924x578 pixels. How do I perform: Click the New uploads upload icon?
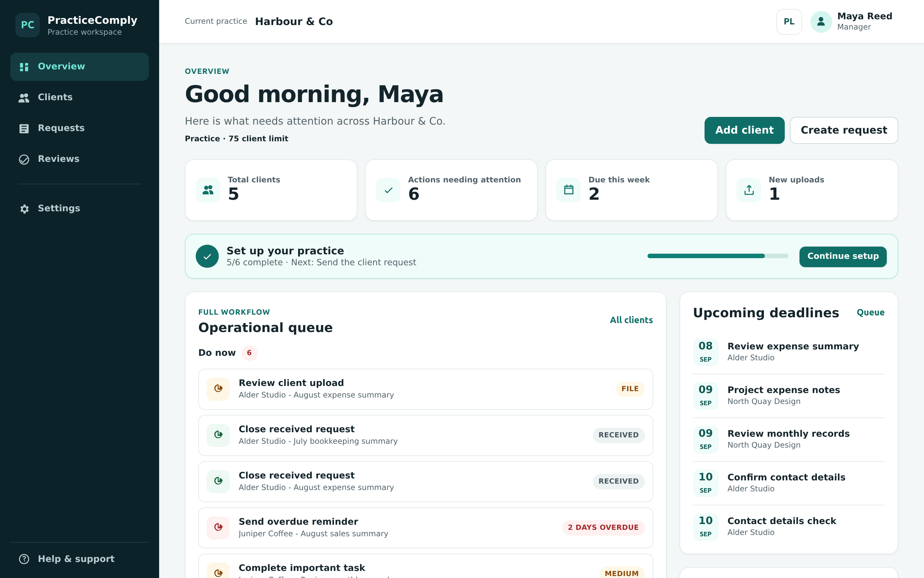tap(749, 190)
